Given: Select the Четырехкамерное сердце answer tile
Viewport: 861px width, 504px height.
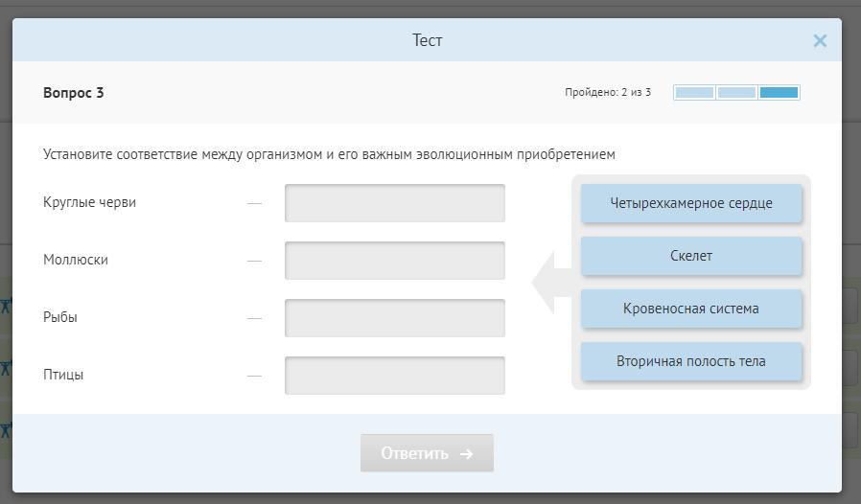Looking at the screenshot, I should click(x=691, y=203).
